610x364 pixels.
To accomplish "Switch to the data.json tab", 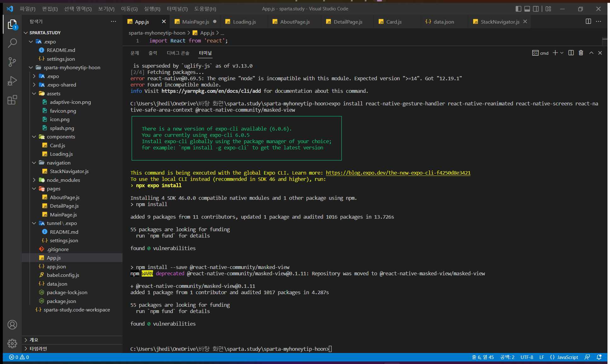I will coord(444,22).
